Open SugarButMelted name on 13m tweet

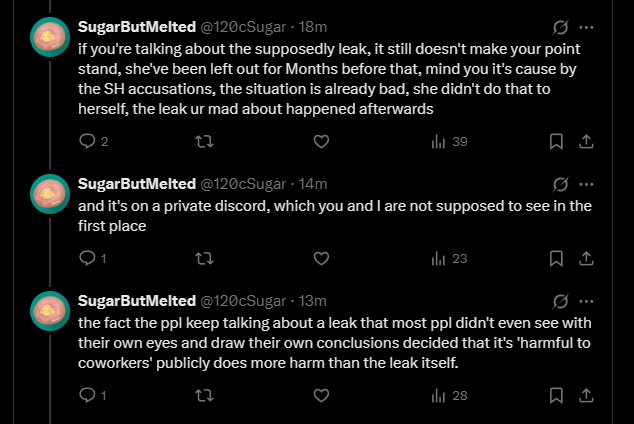[137, 301]
